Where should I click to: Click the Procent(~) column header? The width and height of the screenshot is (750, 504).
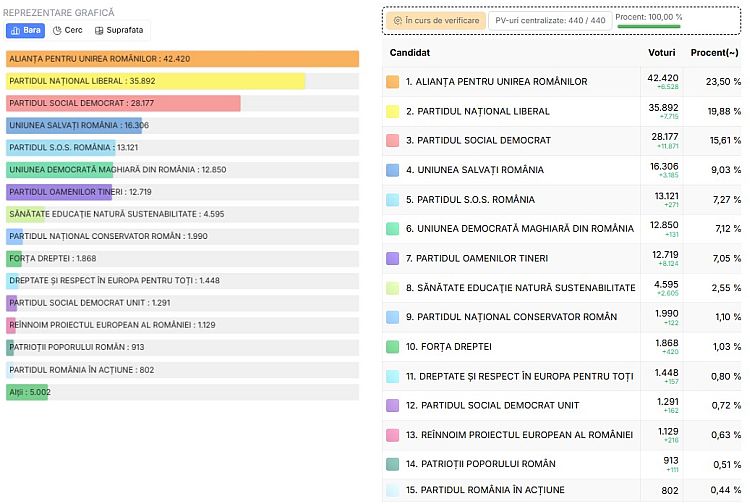coord(715,53)
